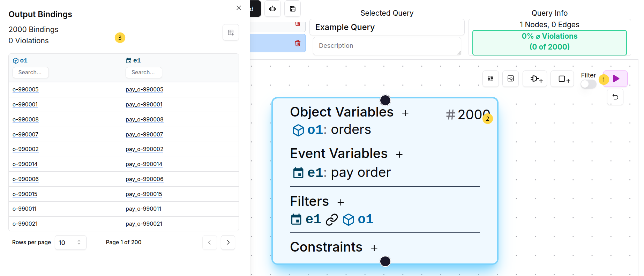
Task: Add a new Constraint with plus
Action: (374, 248)
